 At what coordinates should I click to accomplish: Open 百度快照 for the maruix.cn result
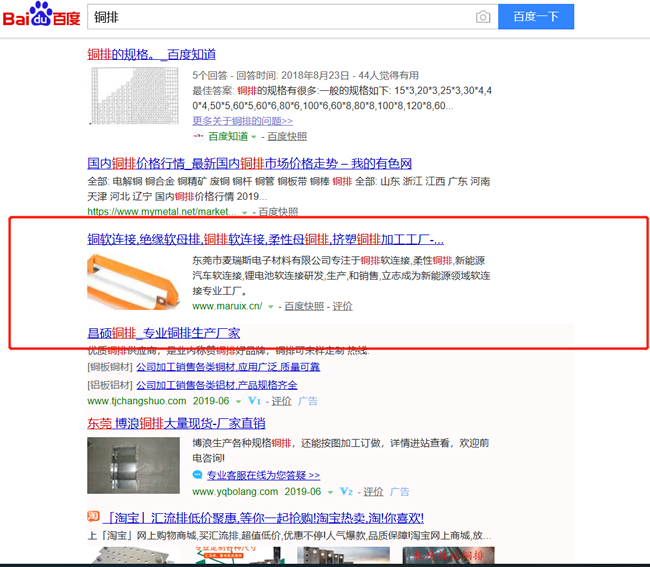[304, 306]
